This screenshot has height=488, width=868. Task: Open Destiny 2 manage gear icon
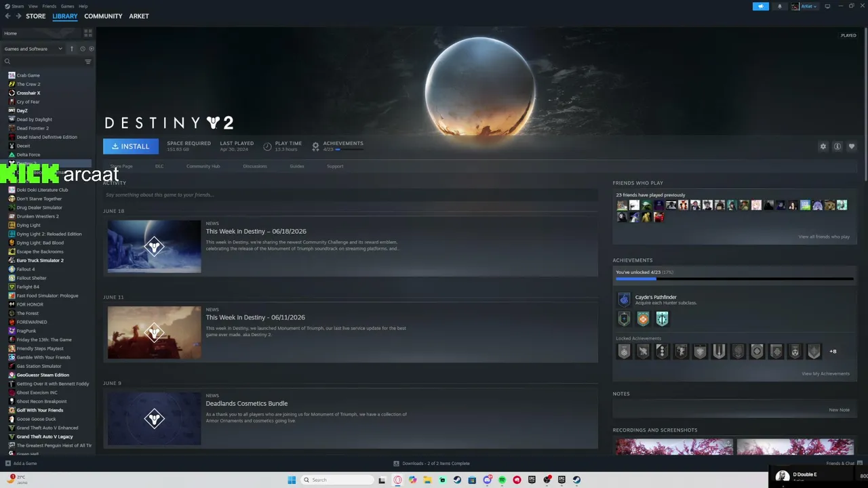823,146
